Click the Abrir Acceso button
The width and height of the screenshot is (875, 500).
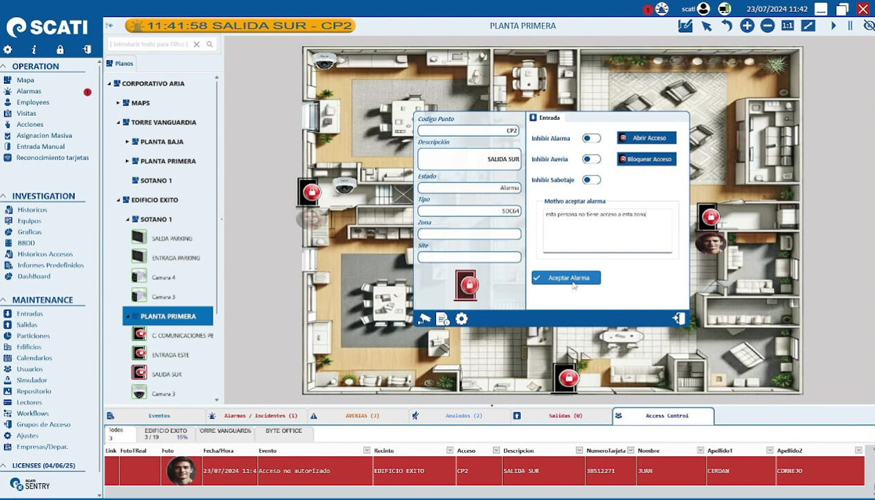point(646,138)
